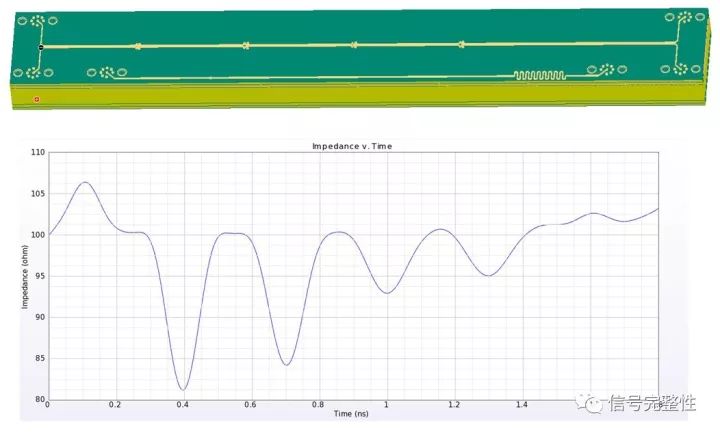Click the top-right via cluster on the PCB
Viewport: 720px width, 435px height.
point(683,18)
